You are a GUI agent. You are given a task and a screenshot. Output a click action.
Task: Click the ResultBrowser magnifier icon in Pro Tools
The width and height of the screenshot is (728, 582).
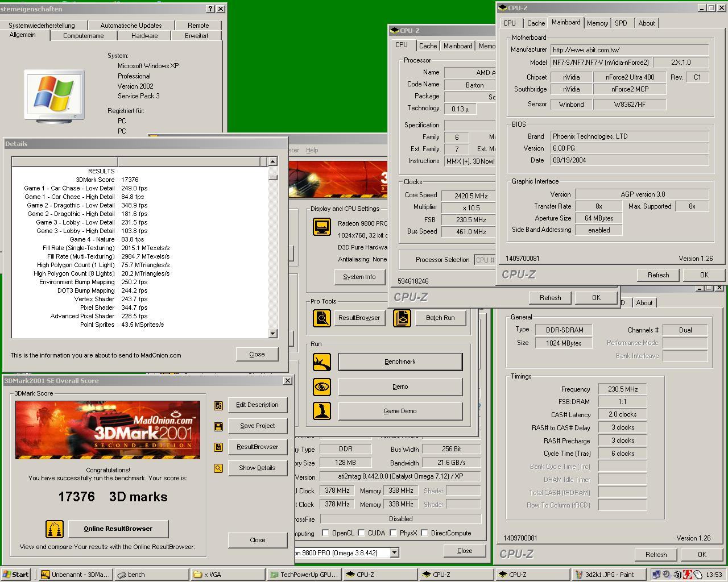point(322,318)
